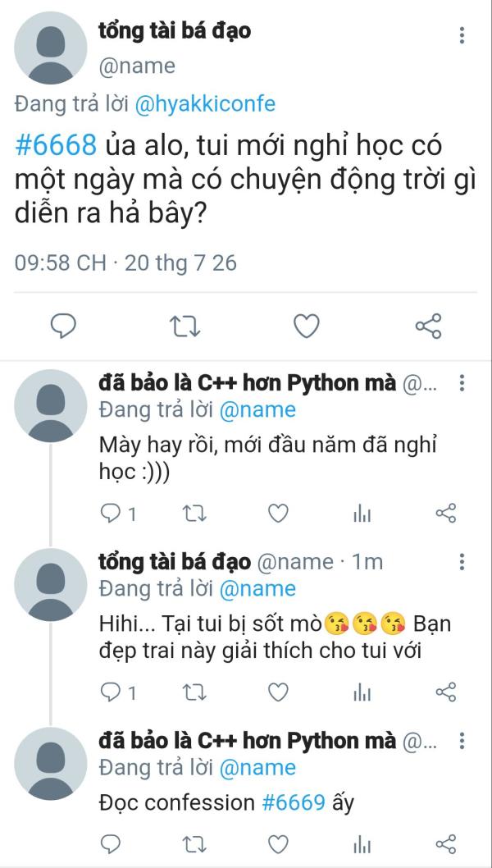Viewport: 492px width, 868px height.
Task: Open options for 'Đọc confession' reply
Action: (x=462, y=741)
